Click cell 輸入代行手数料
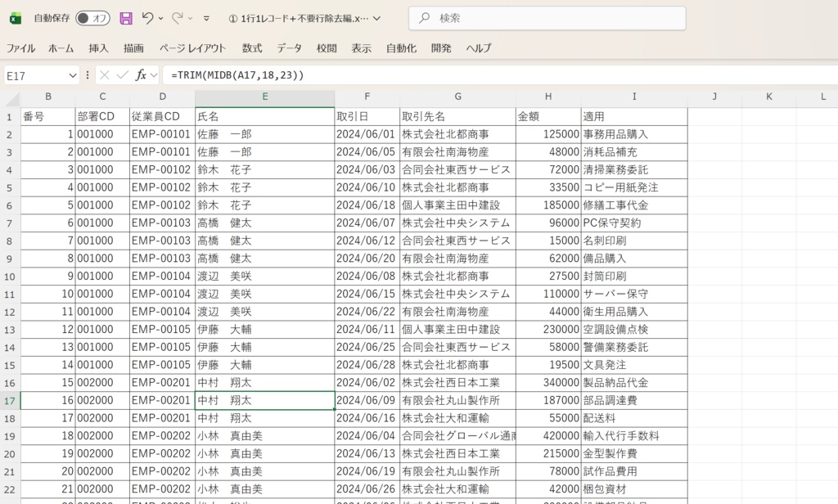The width and height of the screenshot is (838, 504). coord(634,435)
